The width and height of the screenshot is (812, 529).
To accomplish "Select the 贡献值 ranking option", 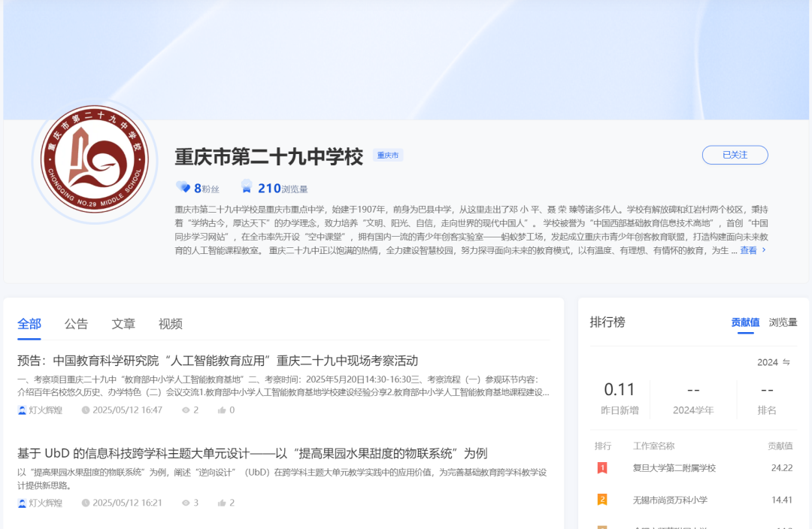I will pos(745,322).
